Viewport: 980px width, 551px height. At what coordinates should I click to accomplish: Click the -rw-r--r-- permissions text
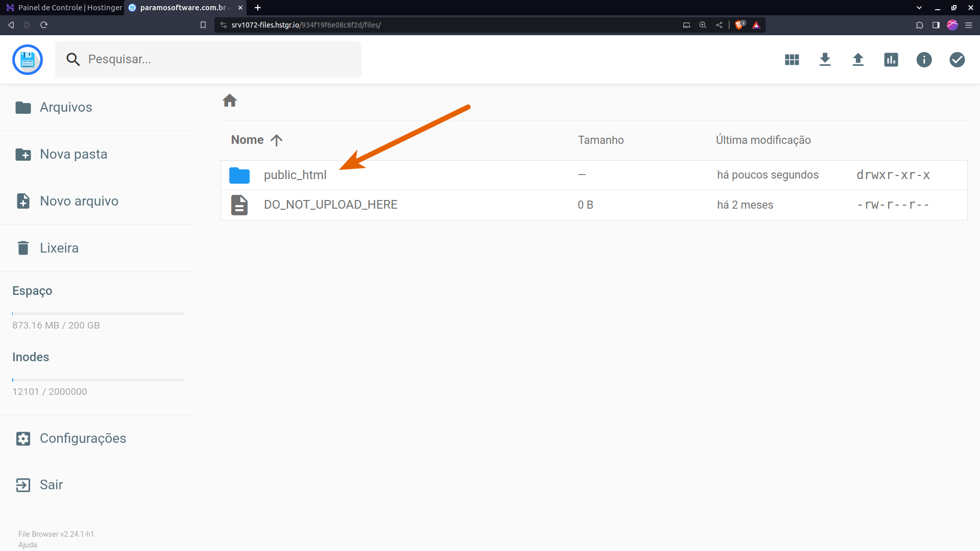coord(893,205)
